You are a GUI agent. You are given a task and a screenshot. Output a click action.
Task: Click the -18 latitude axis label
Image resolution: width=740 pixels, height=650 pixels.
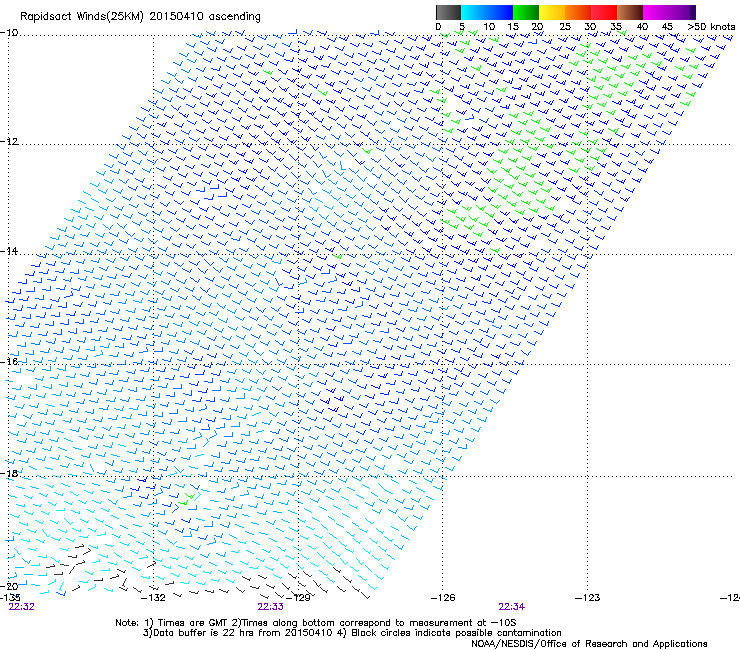point(9,473)
